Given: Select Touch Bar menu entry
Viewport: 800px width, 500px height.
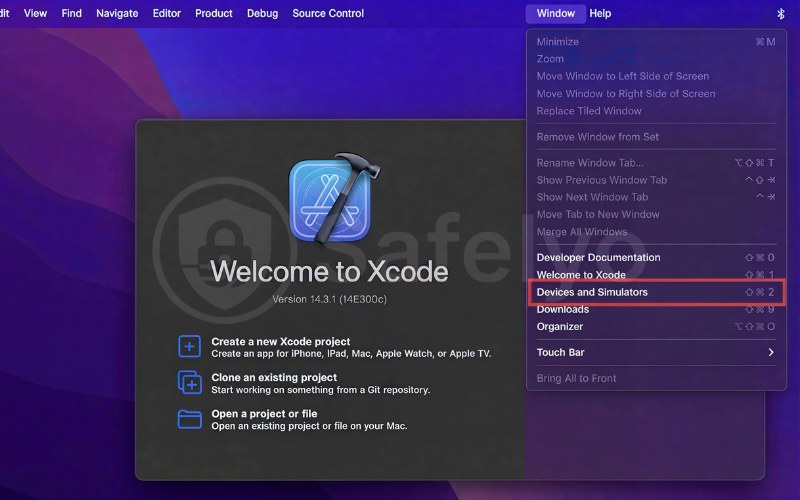Looking at the screenshot, I should 656,353.
